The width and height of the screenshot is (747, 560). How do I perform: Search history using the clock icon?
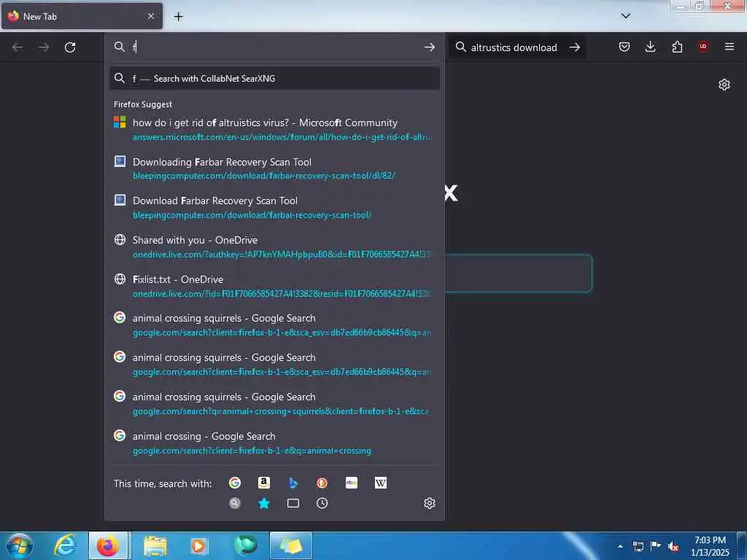coord(322,503)
